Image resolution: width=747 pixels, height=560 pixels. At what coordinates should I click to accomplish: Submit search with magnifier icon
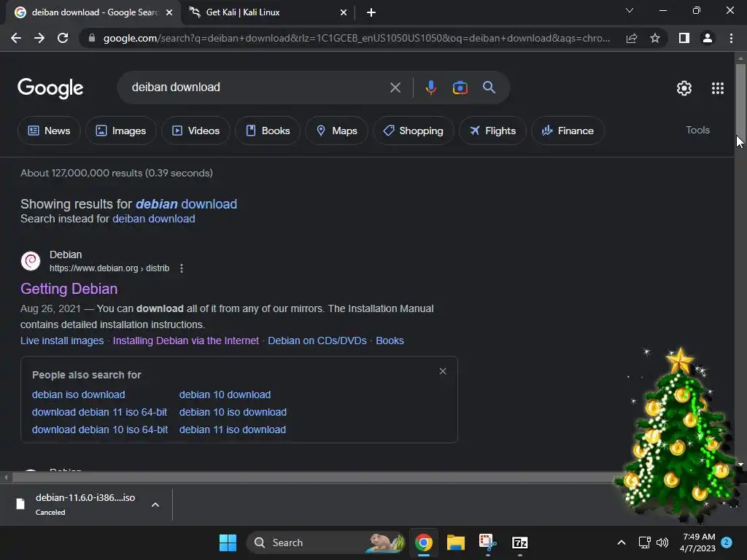489,87
